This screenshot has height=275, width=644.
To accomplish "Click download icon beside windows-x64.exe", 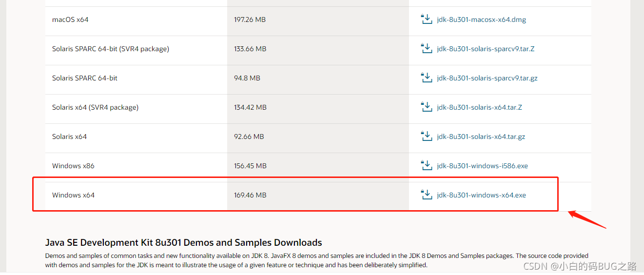I will tap(427, 195).
